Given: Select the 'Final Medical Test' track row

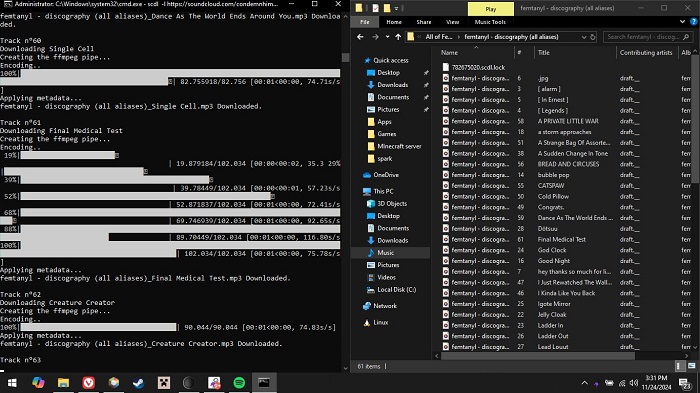Looking at the screenshot, I should coord(566,239).
